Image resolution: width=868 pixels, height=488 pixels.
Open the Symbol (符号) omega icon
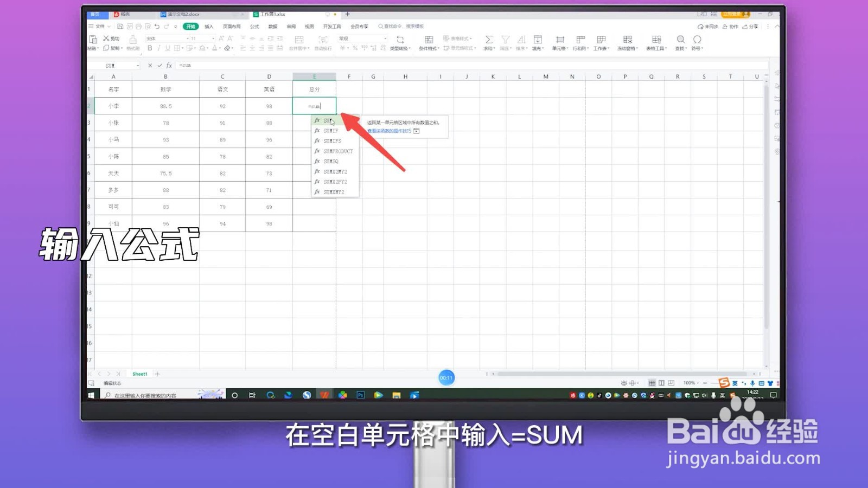(697, 40)
